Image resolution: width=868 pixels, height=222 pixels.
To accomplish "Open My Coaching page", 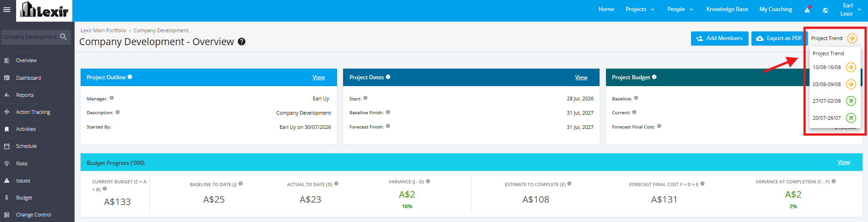I will click(776, 9).
